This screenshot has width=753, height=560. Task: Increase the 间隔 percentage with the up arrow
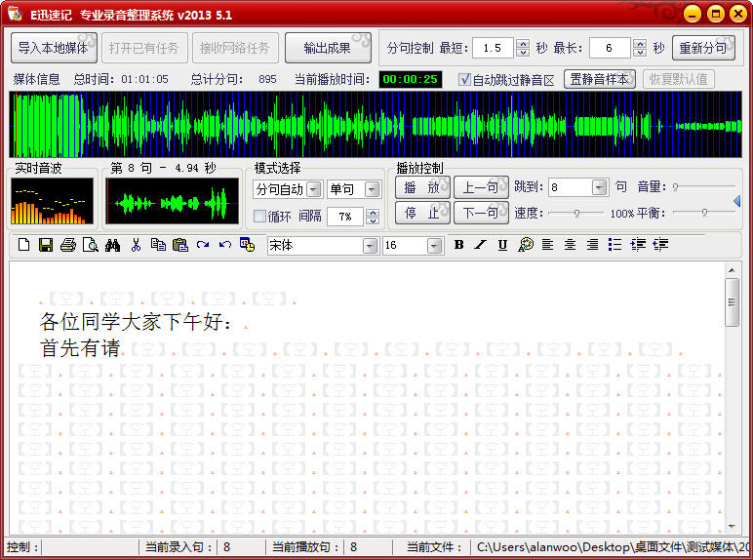click(373, 213)
